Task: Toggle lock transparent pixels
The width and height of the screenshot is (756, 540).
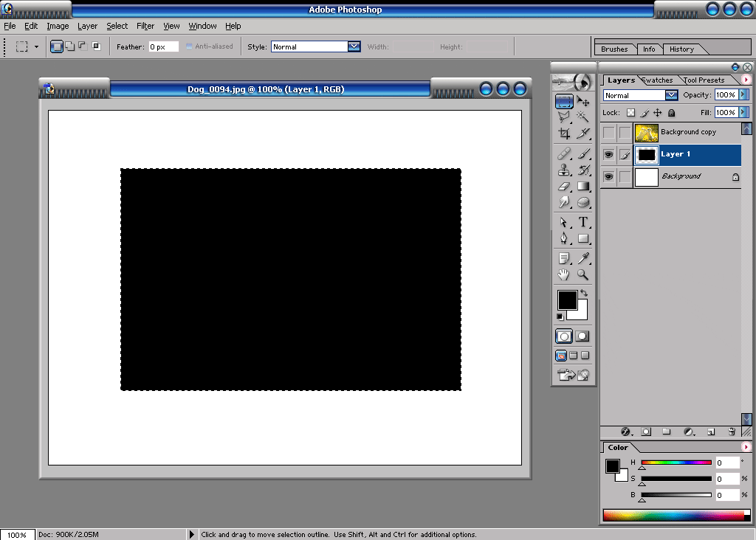Action: 630,113
